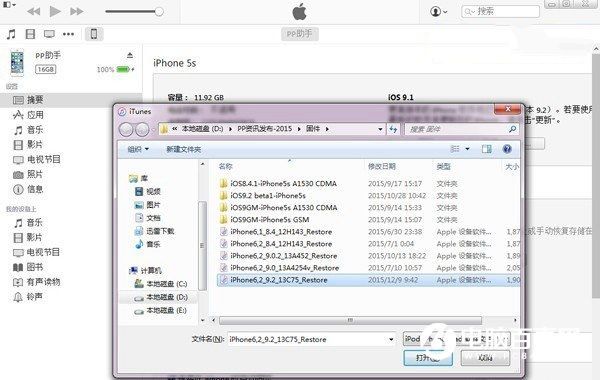Image resolution: width=600 pixels, height=380 pixels.
Task: Select 图书 in the on-device sidebar section
Action: click(35, 267)
